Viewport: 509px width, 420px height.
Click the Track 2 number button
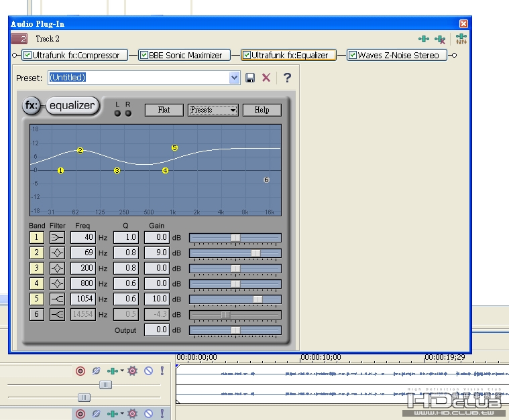click(19, 39)
